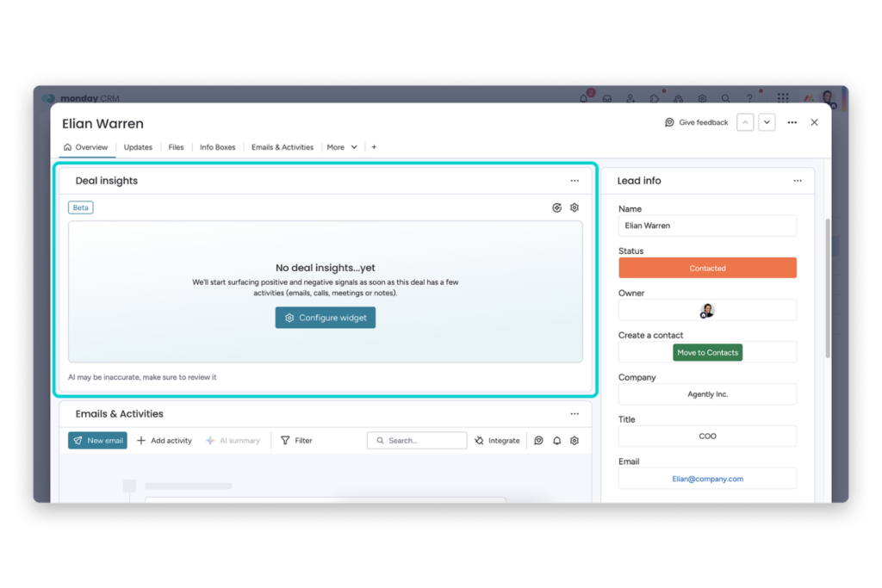Open feedback chat icon in activities toolbar
The width and height of the screenshot is (882, 588).
tap(539, 441)
